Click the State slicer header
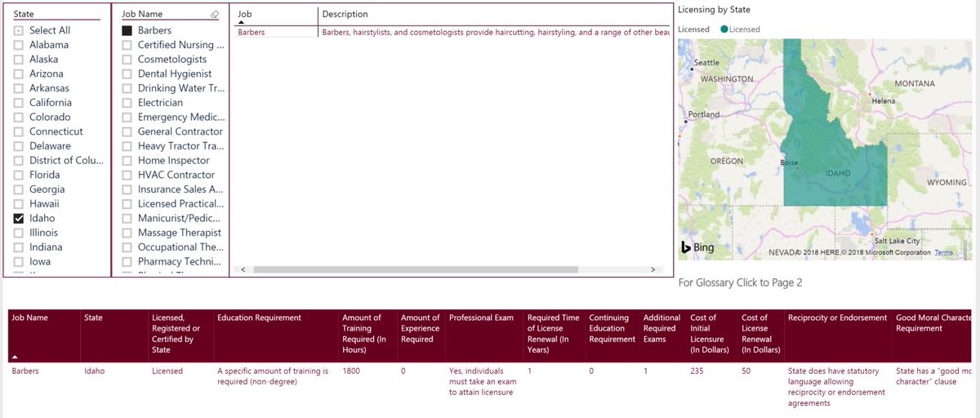The width and height of the screenshot is (980, 418). [x=24, y=14]
